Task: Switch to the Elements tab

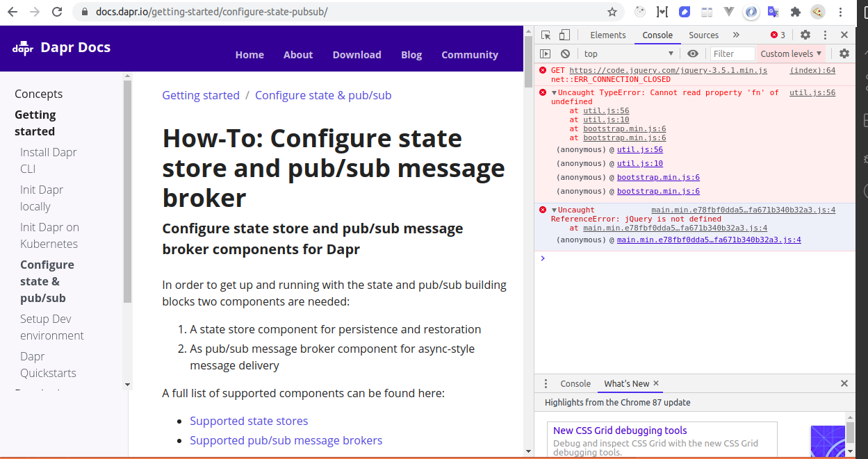Action: click(608, 35)
